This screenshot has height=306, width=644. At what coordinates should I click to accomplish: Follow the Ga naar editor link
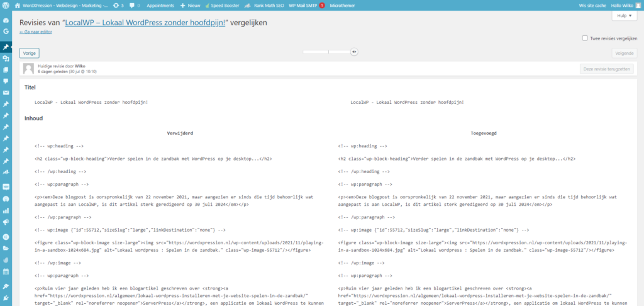pos(36,31)
